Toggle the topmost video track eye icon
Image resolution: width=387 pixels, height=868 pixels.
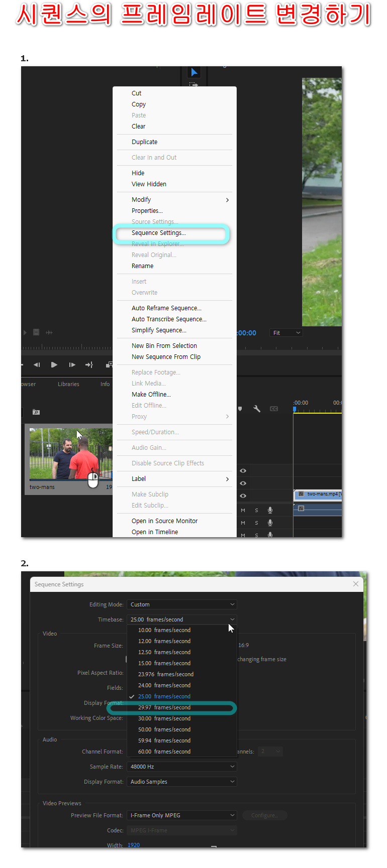[x=243, y=471]
